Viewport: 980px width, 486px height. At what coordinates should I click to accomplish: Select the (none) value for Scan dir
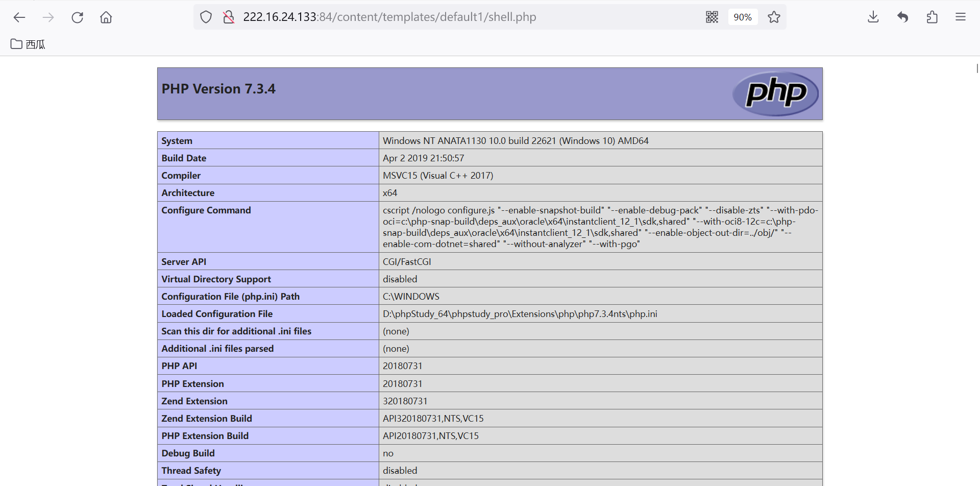(x=396, y=331)
